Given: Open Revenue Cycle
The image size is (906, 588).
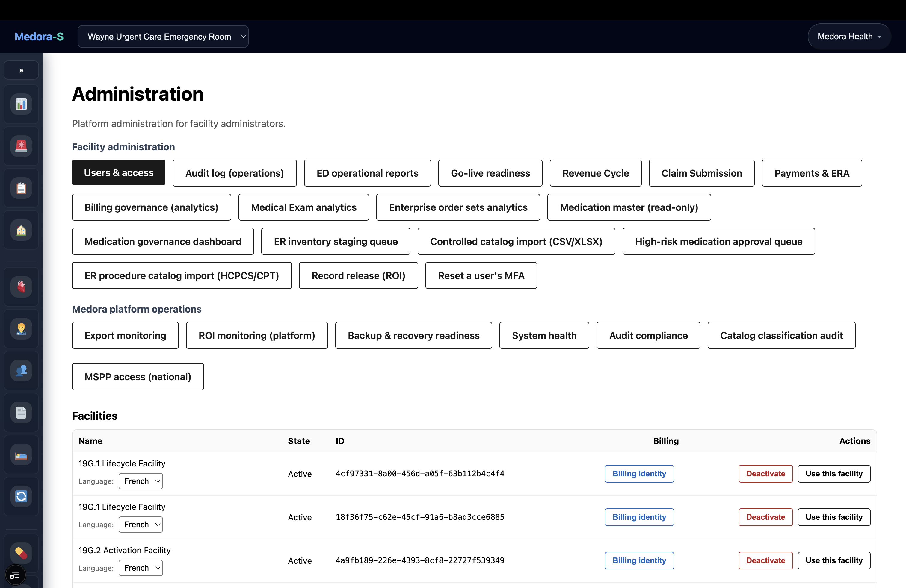Looking at the screenshot, I should point(595,173).
